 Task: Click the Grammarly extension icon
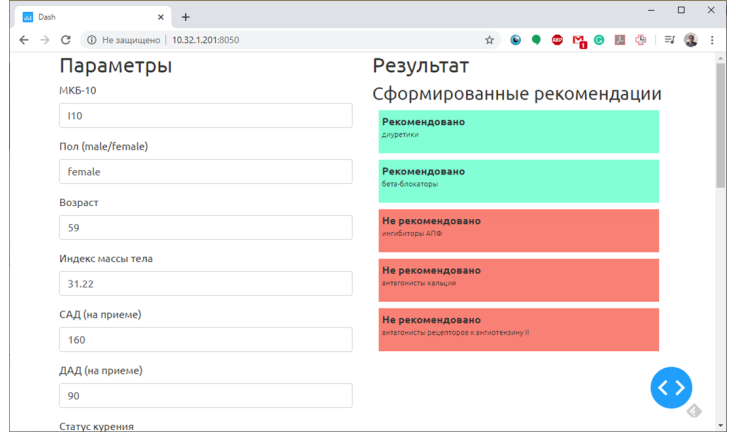coord(599,40)
